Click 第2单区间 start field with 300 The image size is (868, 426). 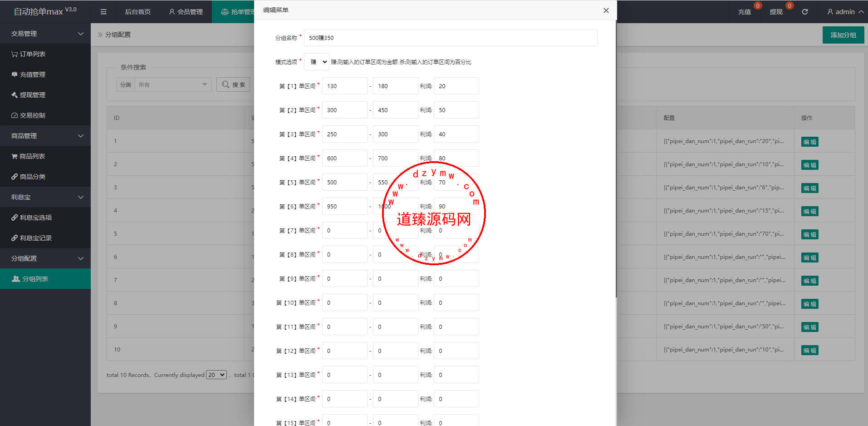344,110
